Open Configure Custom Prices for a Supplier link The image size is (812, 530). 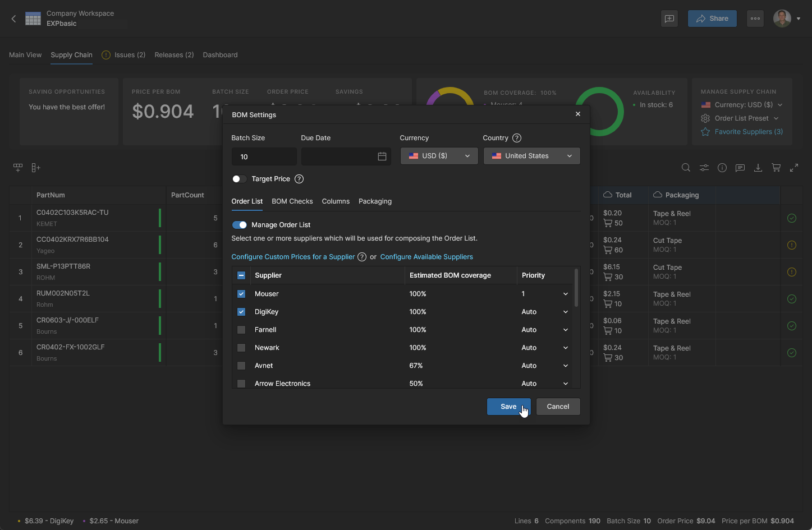click(293, 257)
